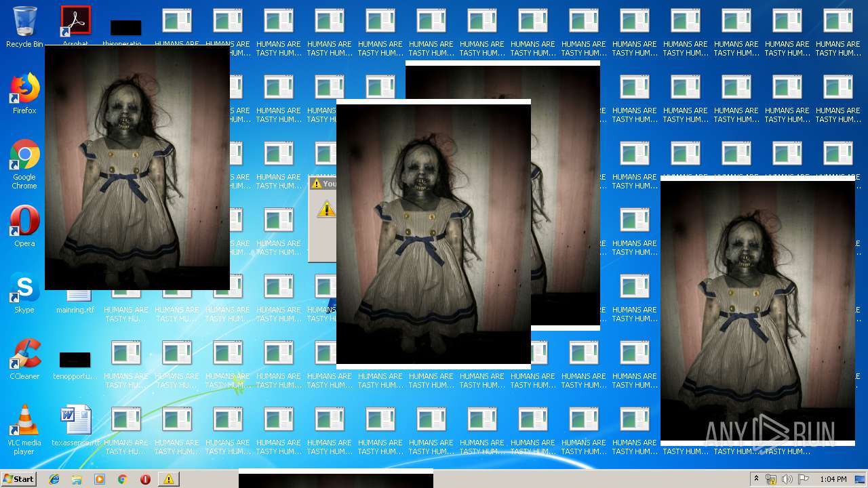Click the yellow warning icon inside the dialog
The height and width of the screenshot is (488, 868).
click(326, 209)
